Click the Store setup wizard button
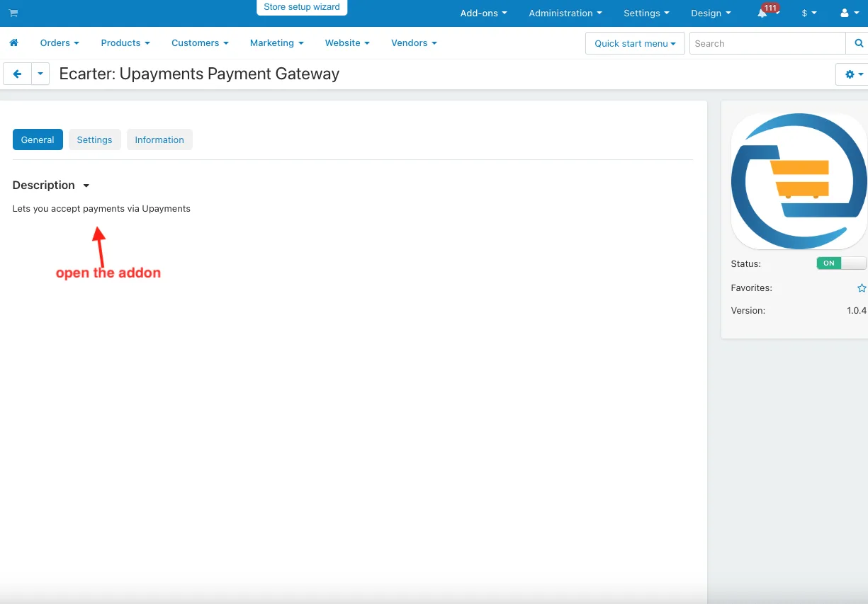This screenshot has height=604, width=868. tap(302, 7)
